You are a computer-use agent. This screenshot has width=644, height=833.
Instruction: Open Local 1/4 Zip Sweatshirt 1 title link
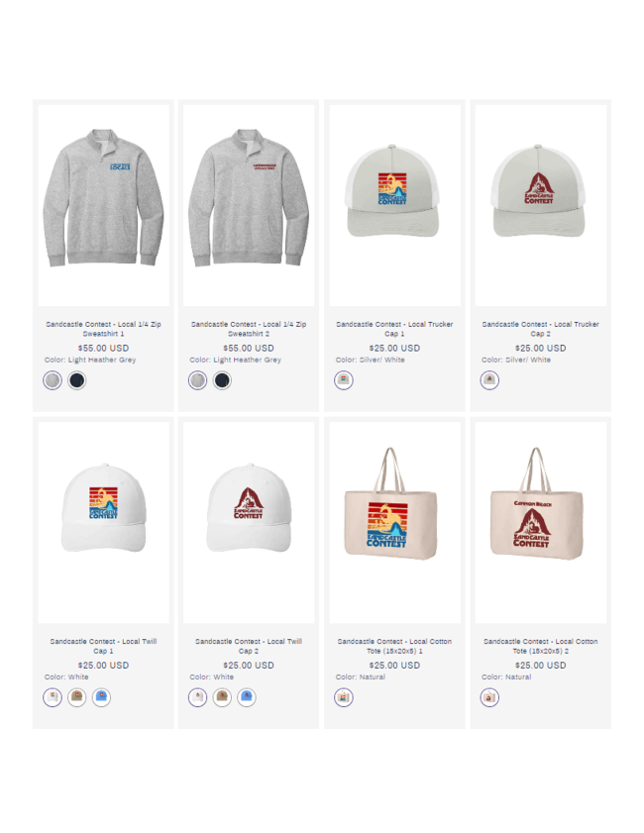click(x=104, y=329)
